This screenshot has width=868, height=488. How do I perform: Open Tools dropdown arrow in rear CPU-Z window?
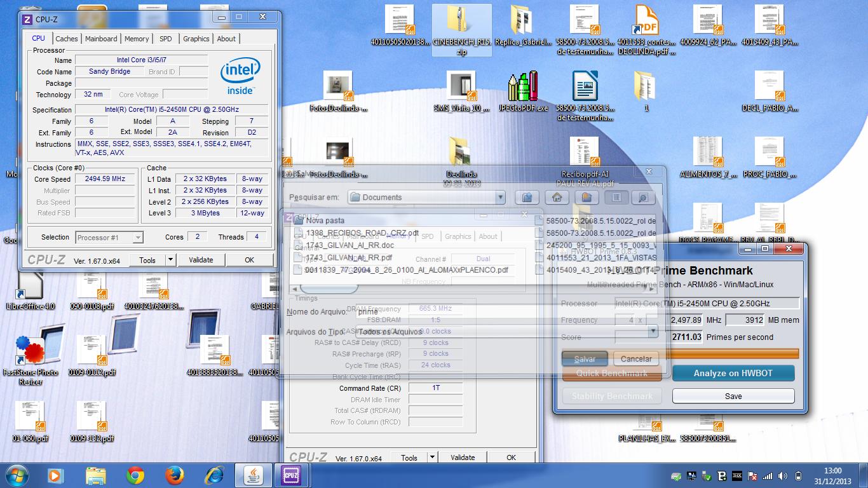[x=432, y=457]
